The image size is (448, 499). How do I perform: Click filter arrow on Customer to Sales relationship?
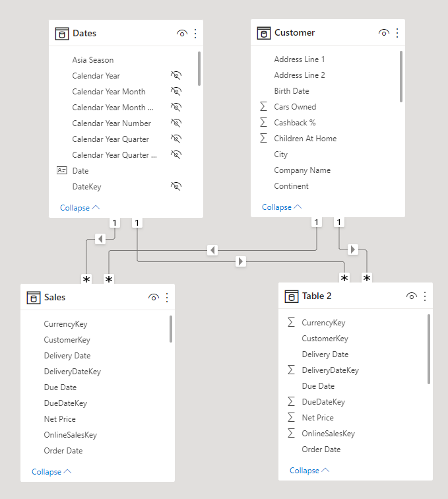[212, 250]
